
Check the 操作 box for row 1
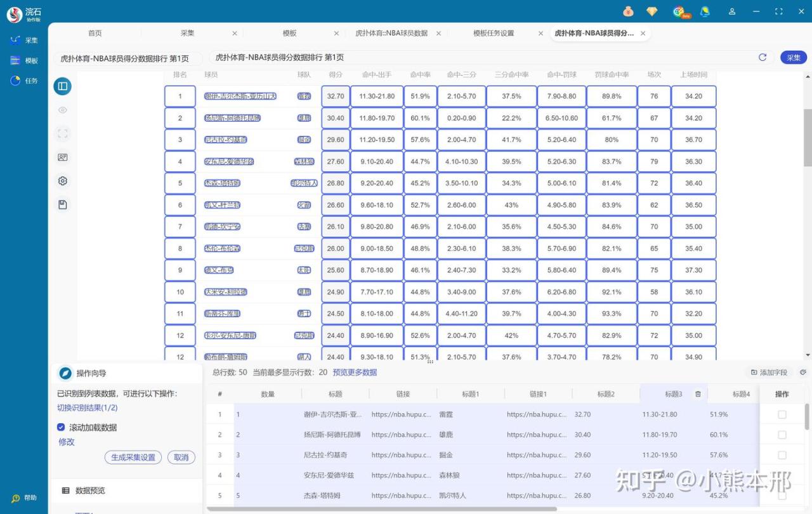click(782, 414)
